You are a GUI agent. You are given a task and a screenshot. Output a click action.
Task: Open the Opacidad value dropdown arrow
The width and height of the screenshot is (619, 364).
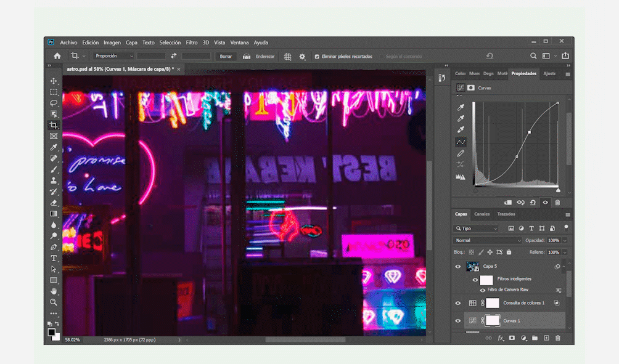[565, 240]
